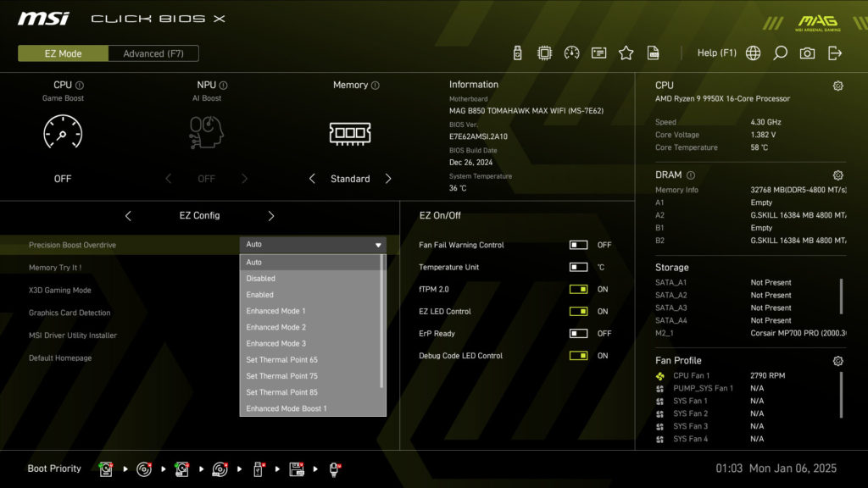Click the CPU Game Boost gauge button

click(63, 133)
